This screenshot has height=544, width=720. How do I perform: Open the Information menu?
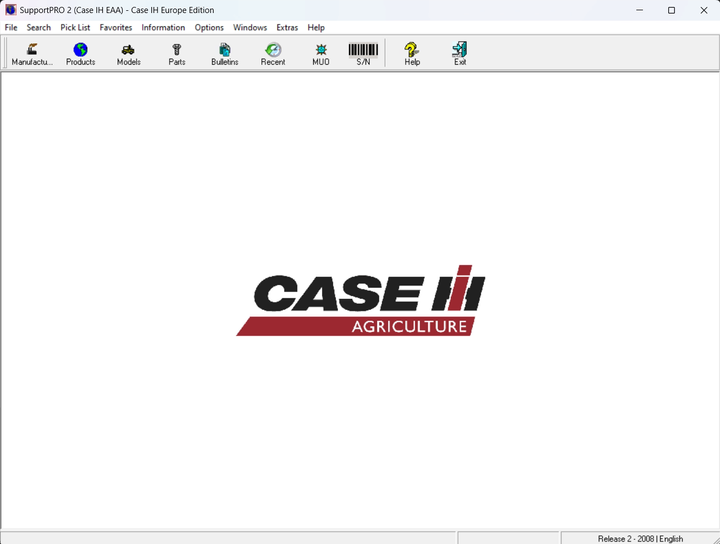click(x=163, y=28)
